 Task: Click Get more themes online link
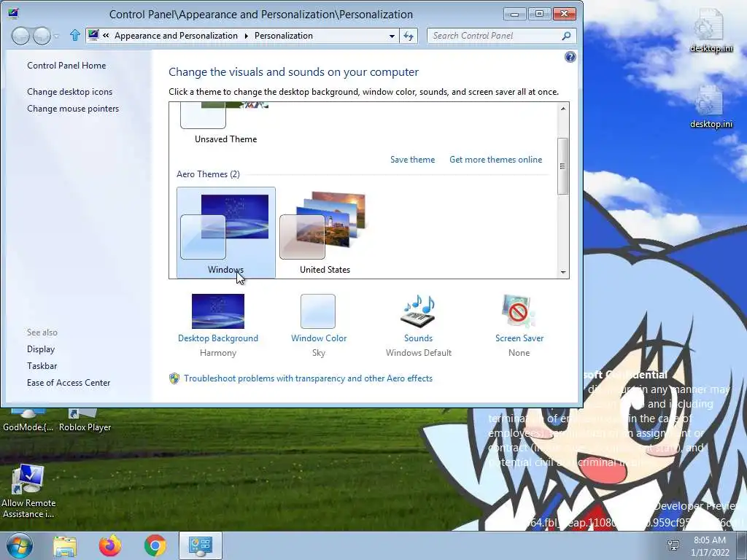point(495,160)
